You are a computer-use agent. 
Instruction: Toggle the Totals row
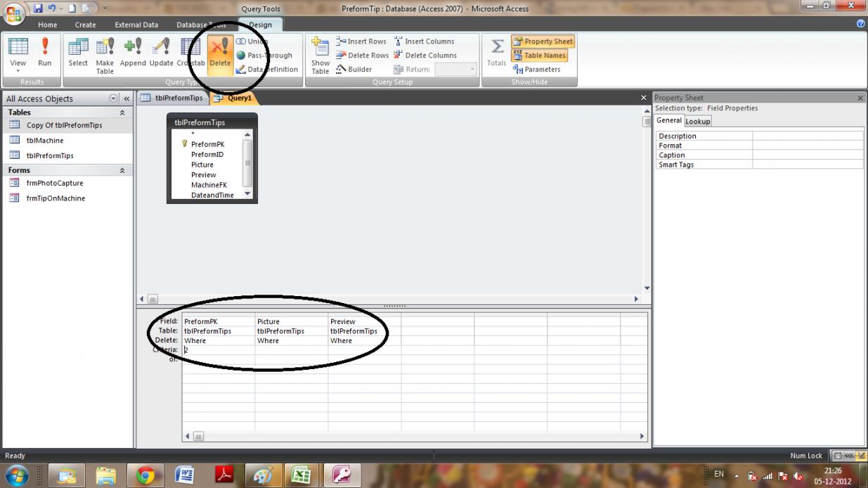tap(497, 54)
